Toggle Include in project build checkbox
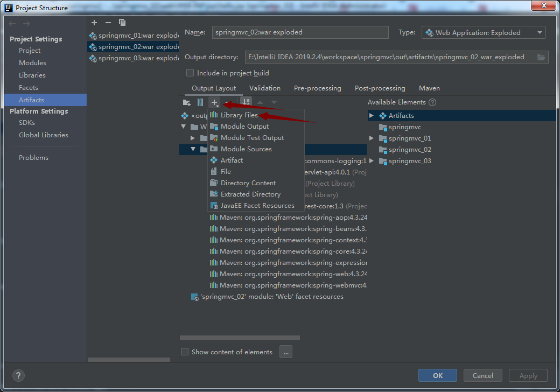 (190, 73)
